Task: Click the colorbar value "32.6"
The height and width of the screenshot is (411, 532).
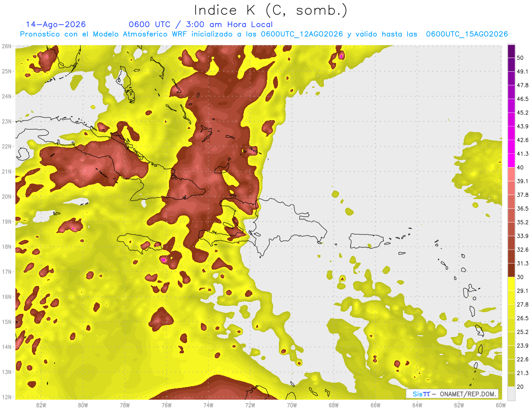Action: point(523,250)
